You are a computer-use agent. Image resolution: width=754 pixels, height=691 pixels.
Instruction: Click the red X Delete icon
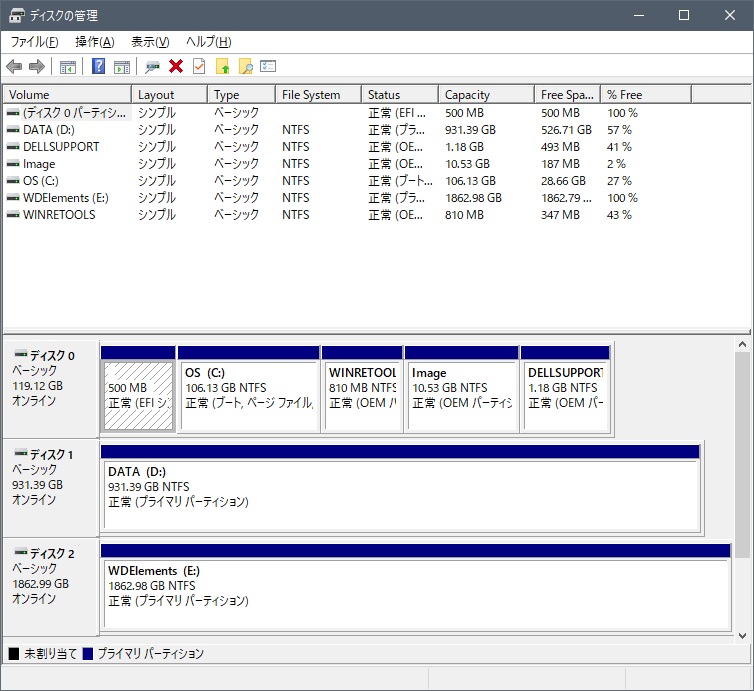(x=176, y=66)
